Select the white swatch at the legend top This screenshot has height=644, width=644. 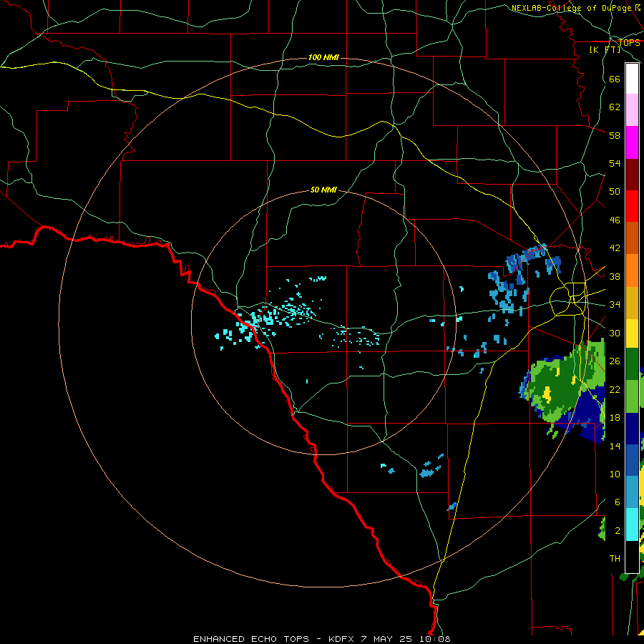click(632, 79)
